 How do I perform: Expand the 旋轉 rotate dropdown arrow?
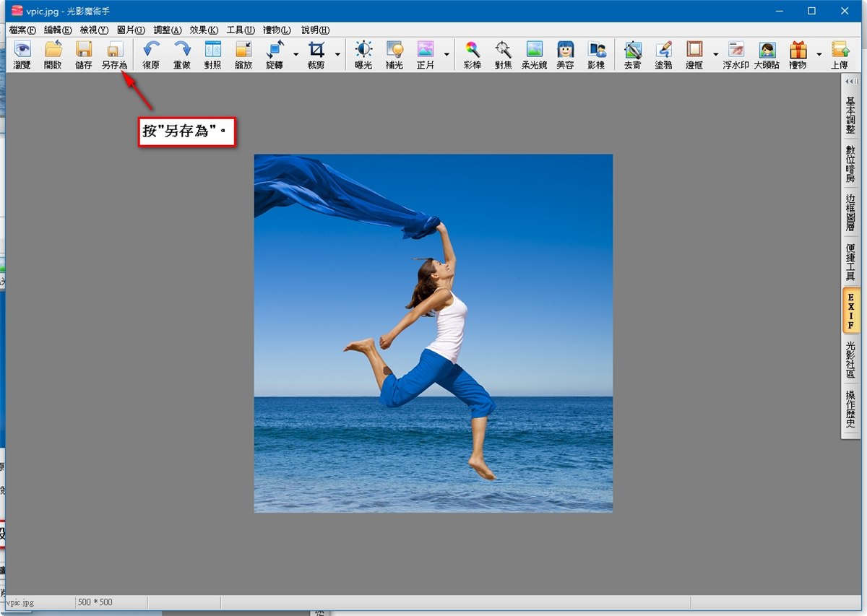[x=296, y=54]
